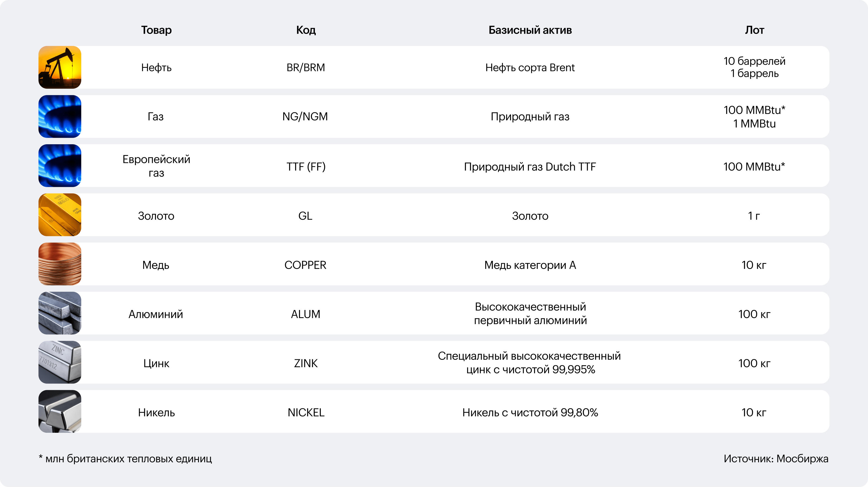Viewport: 868px width, 487px height.
Task: Select the nickel bars thumbnail
Action: click(60, 412)
